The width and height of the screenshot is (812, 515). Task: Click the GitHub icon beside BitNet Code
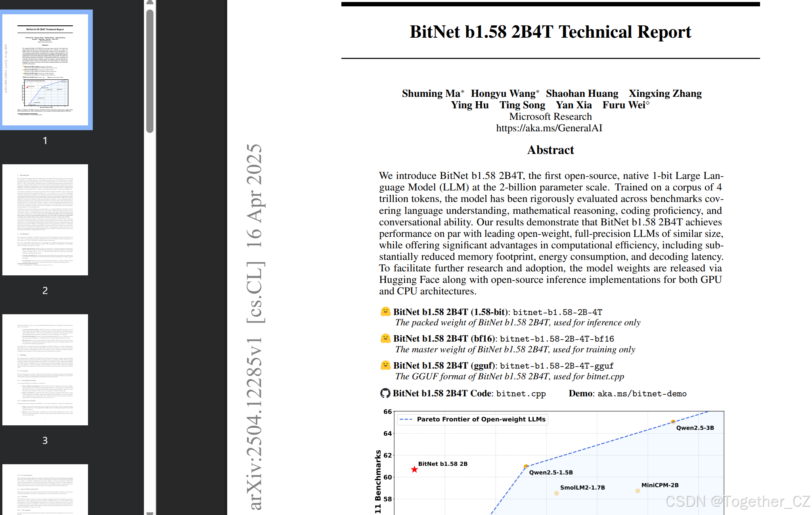tap(385, 393)
